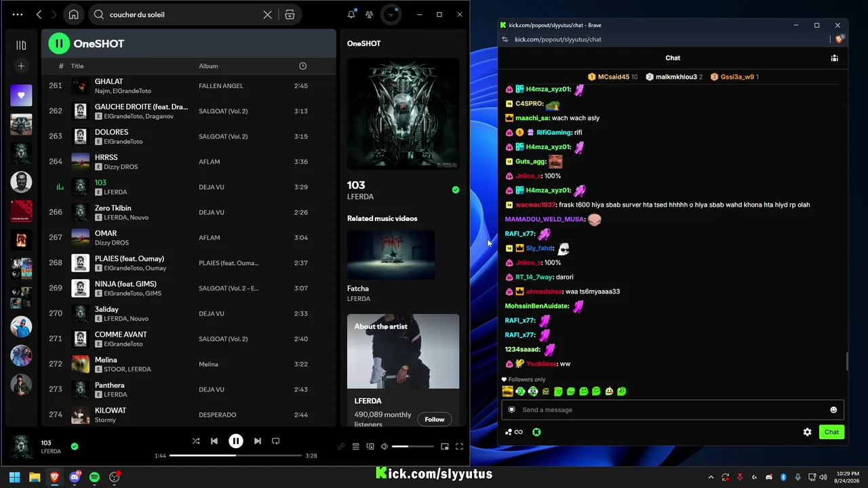868x488 pixels.
Task: Open the AFLAM album link on the HRRSS row
Action: (x=210, y=162)
